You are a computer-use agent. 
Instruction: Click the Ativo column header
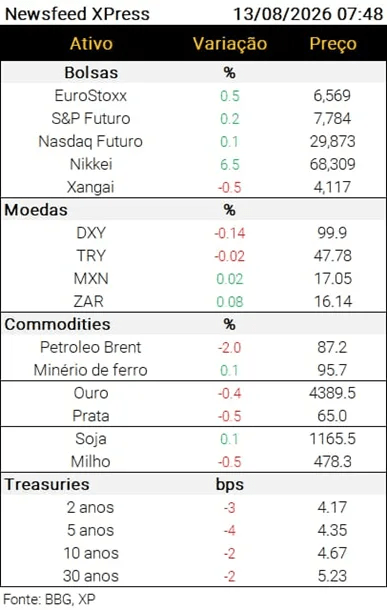click(x=91, y=43)
